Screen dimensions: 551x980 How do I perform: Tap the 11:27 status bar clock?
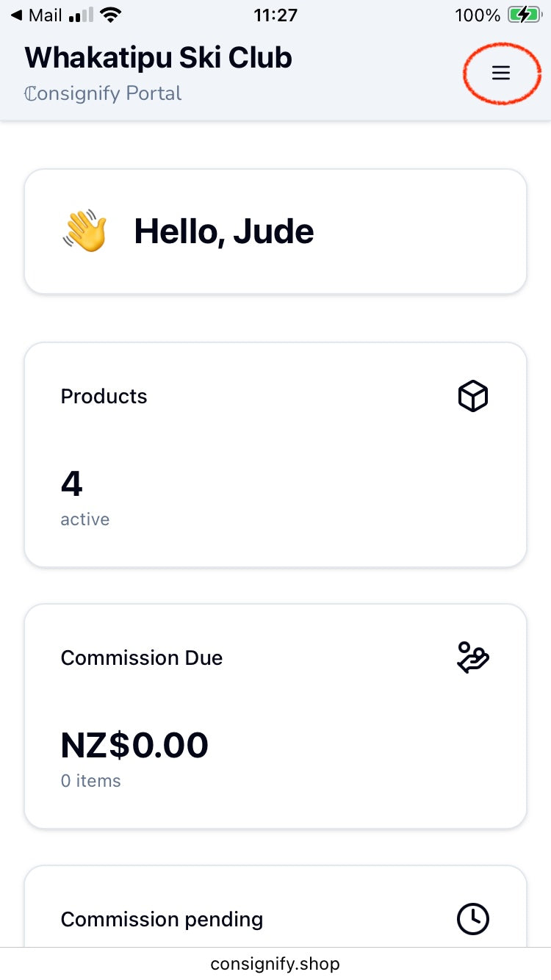pos(275,15)
